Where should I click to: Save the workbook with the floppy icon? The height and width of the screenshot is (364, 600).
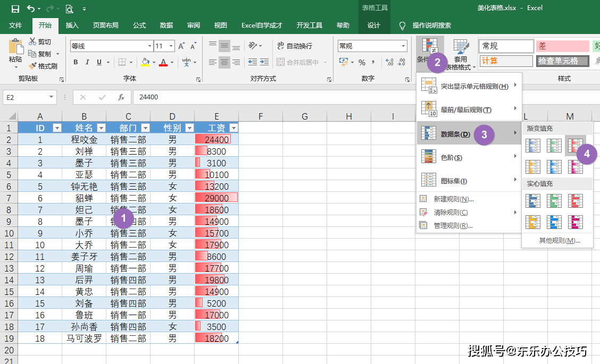pyautogui.click(x=15, y=9)
